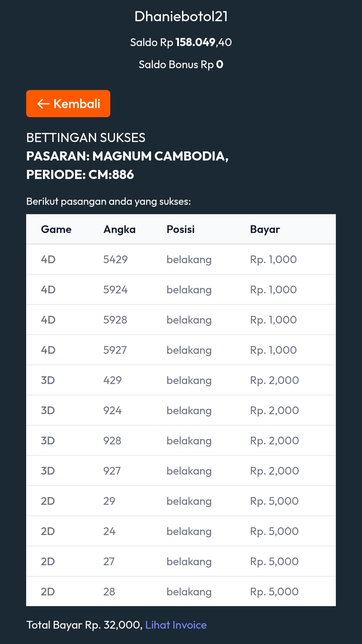Image resolution: width=362 pixels, height=644 pixels.
Task: Click the Total Bayar Rp. 32,000 text
Action: coord(84,625)
